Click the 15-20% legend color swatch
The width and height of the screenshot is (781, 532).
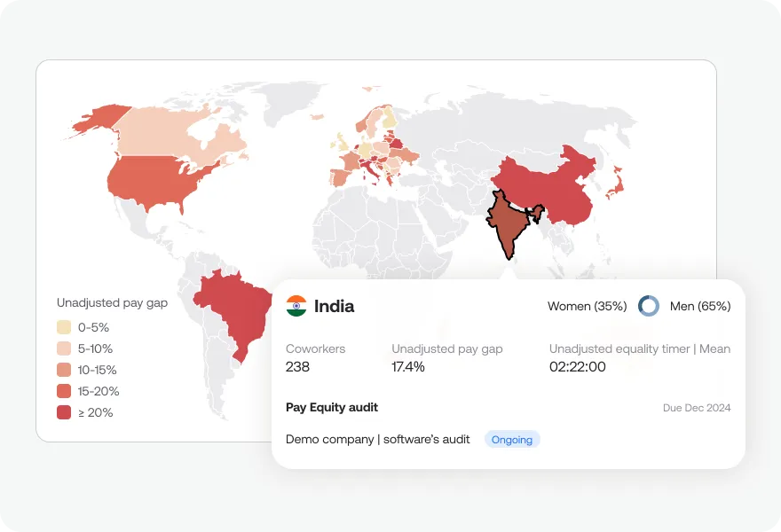pyautogui.click(x=64, y=391)
